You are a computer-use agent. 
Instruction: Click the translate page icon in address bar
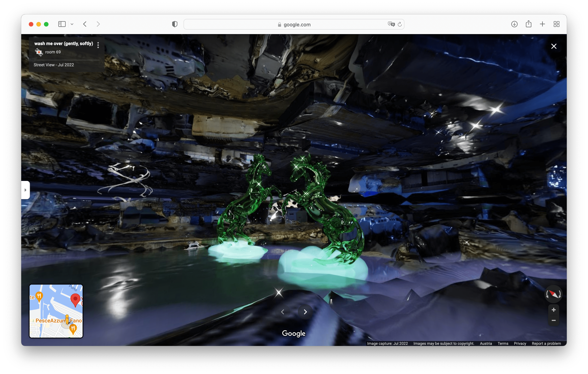(391, 24)
